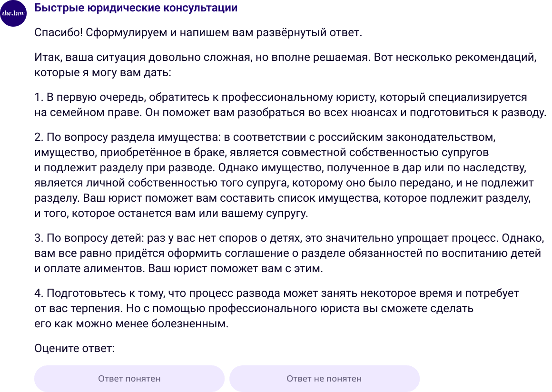Image resolution: width=552 pixels, height=392 pixels.
Task: Click the word "наследству" in point 2
Action: point(500,168)
